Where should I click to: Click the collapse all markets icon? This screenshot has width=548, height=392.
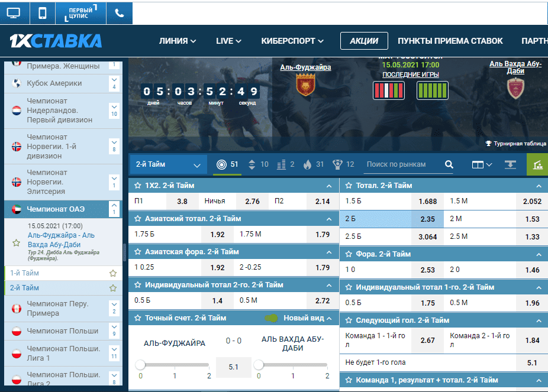click(510, 165)
